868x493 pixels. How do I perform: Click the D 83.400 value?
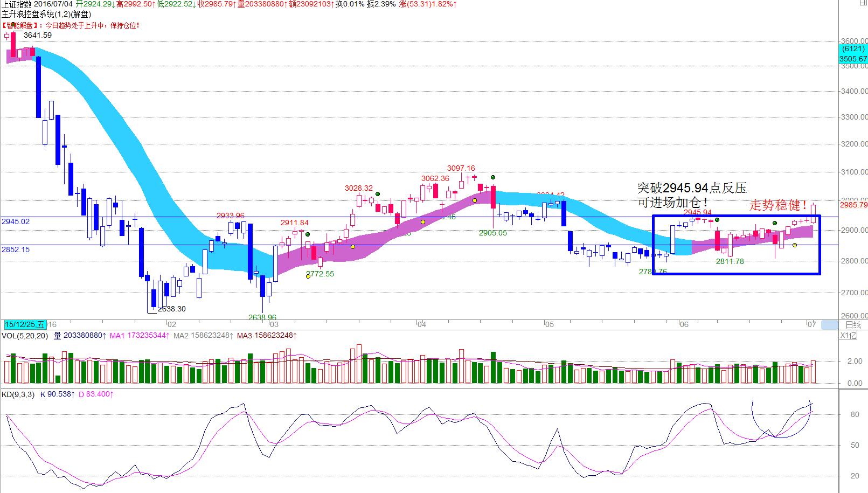(96, 394)
